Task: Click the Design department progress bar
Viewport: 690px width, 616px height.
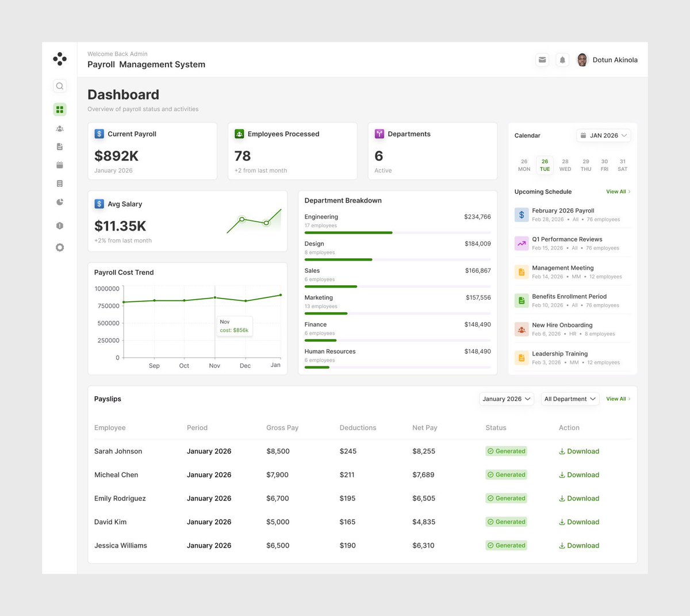Action: coord(397,260)
